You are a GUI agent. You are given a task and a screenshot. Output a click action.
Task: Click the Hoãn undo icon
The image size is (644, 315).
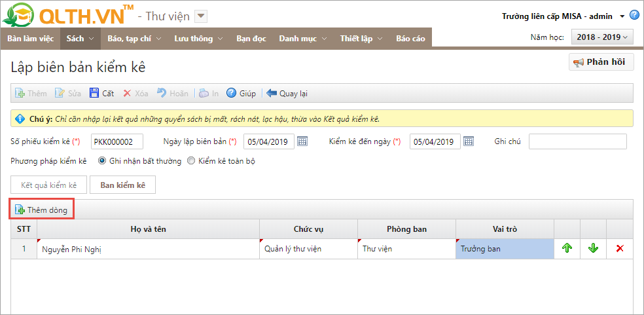162,94
